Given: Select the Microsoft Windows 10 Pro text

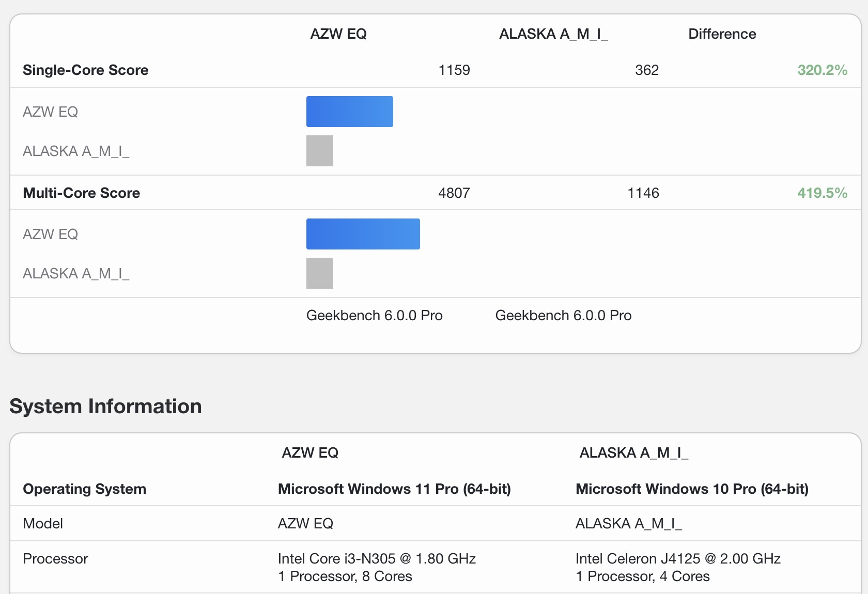Looking at the screenshot, I should click(x=692, y=489).
